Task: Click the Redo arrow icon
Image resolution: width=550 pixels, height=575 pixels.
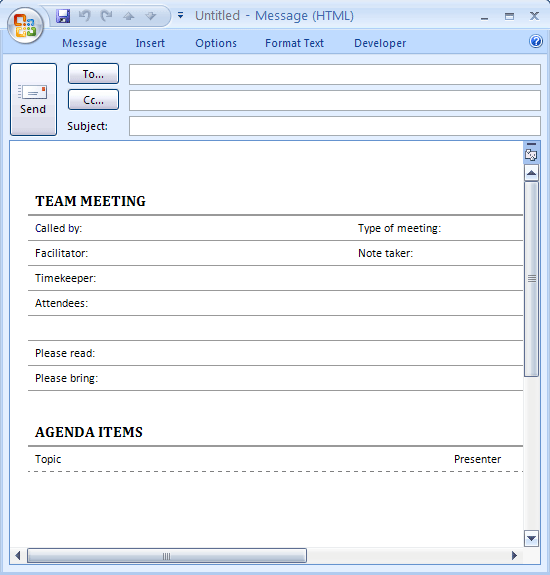Action: 107,16
